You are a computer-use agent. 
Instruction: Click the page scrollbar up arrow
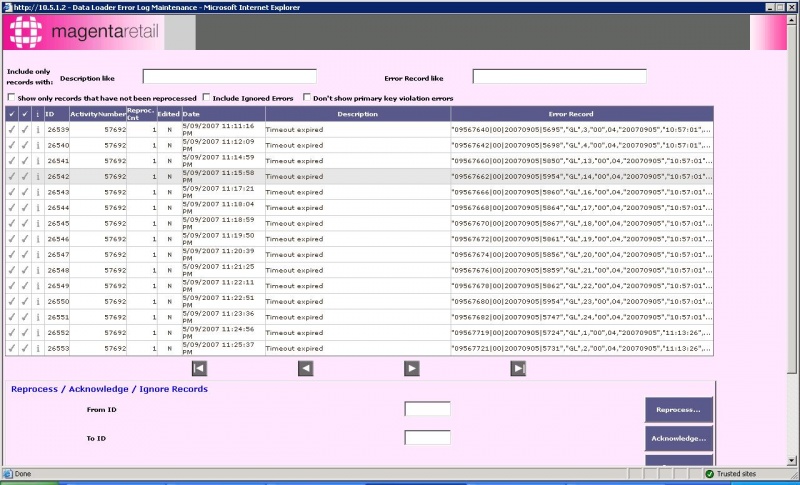[791, 19]
